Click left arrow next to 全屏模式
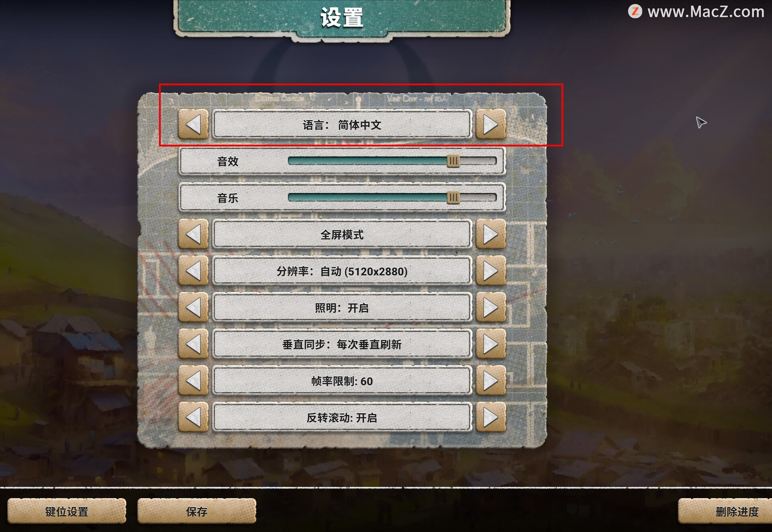 [x=193, y=234]
